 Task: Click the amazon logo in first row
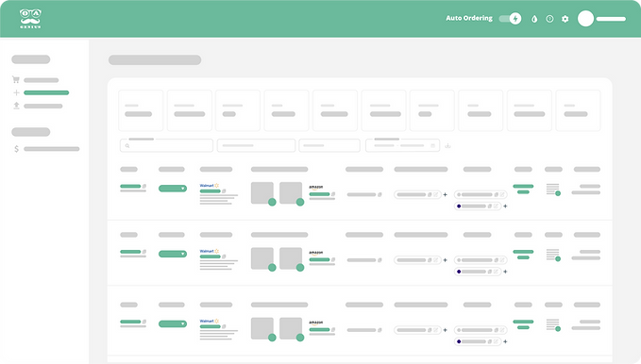click(x=315, y=187)
